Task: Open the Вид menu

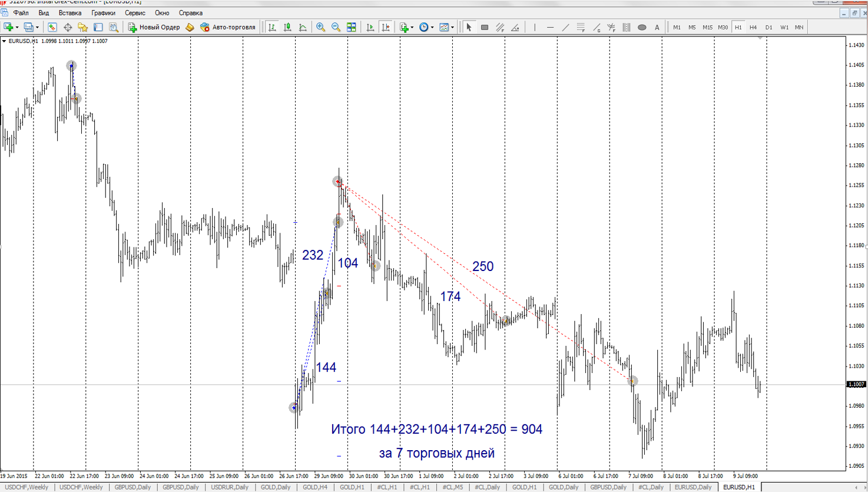Action: click(44, 13)
